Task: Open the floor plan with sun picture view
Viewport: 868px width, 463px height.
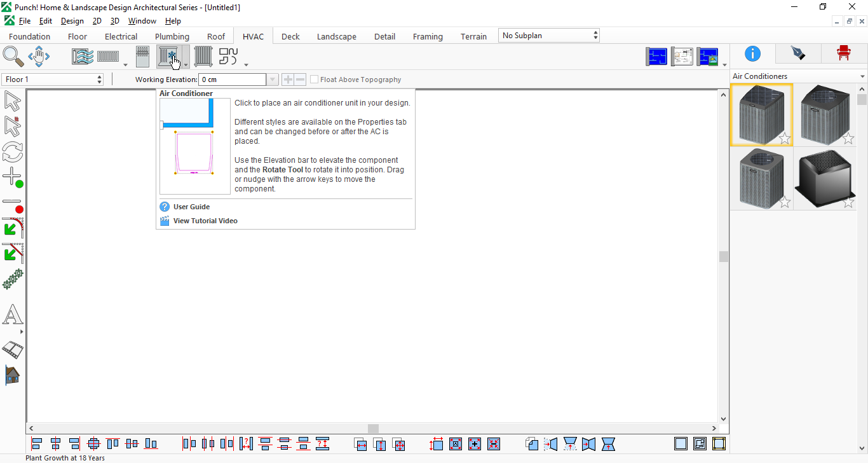Action: click(x=708, y=57)
